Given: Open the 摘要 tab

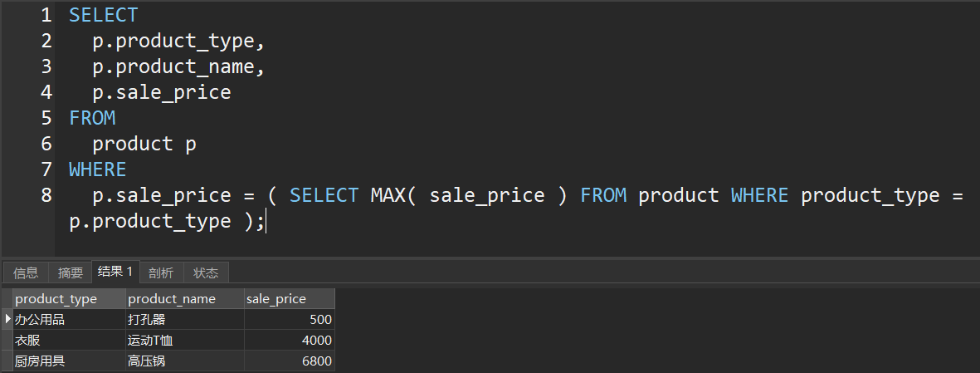Looking at the screenshot, I should 71,272.
